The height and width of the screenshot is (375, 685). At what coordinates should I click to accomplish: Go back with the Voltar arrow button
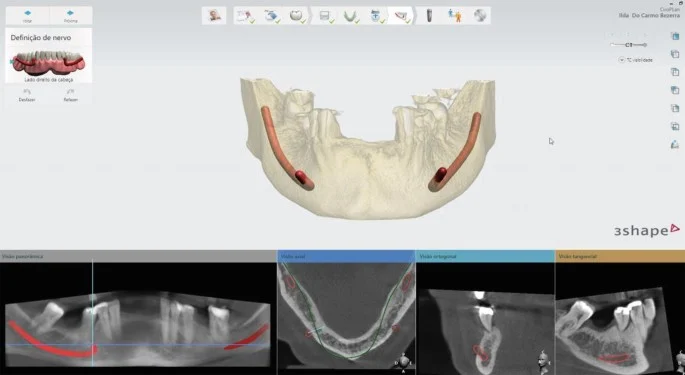[27, 16]
